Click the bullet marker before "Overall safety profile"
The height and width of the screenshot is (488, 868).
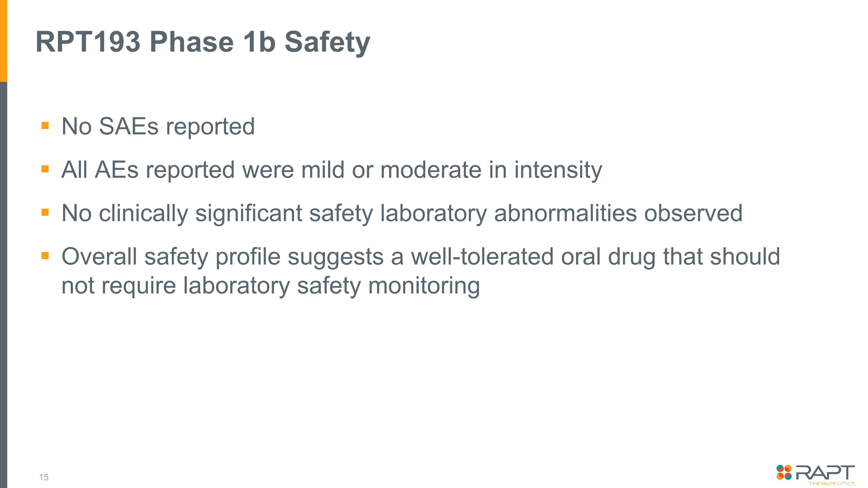[45, 256]
